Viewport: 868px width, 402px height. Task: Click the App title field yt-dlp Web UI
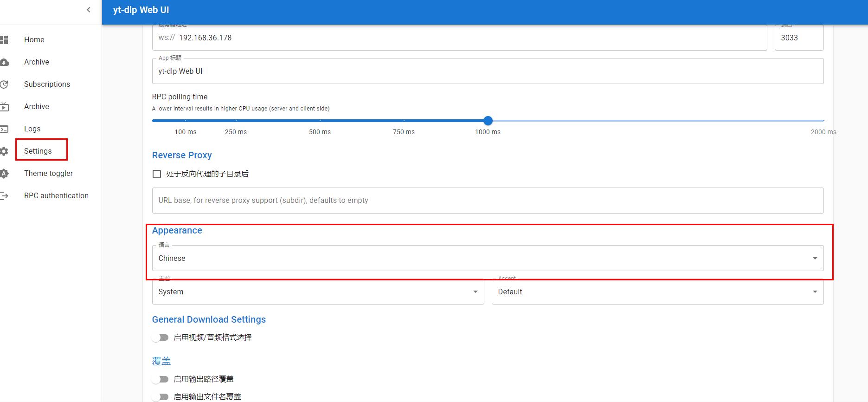(x=488, y=71)
